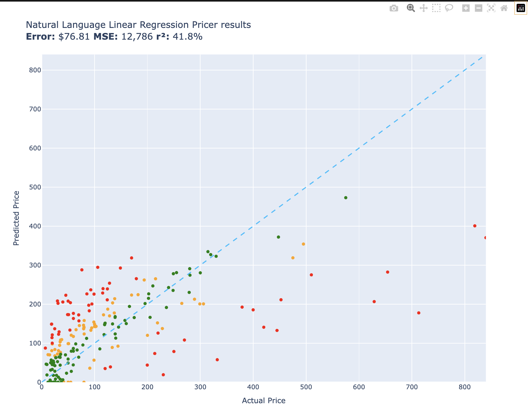Click the x-axis tick label 800
The width and height of the screenshot is (528, 420).
click(465, 387)
